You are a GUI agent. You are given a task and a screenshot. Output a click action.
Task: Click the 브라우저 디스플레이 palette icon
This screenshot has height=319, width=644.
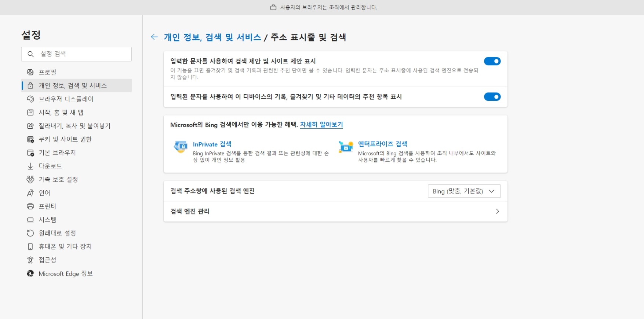30,99
